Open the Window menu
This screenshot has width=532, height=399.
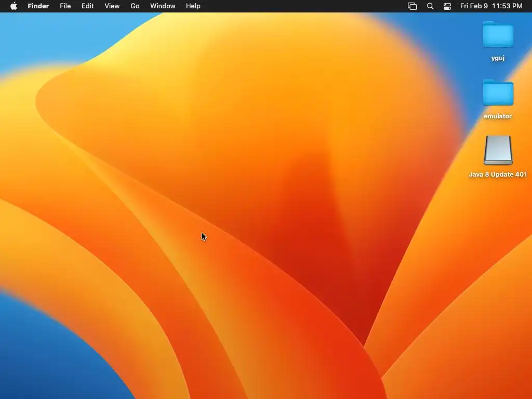(163, 6)
